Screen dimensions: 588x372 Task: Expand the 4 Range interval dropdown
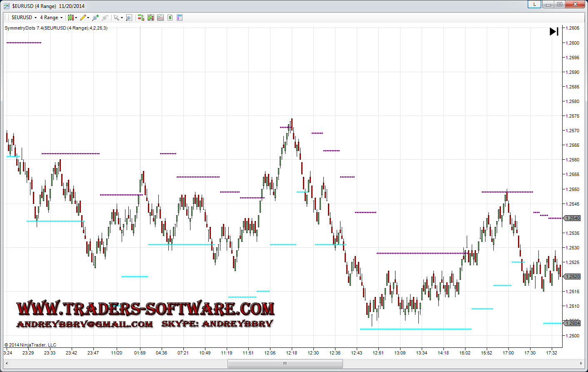(51, 18)
